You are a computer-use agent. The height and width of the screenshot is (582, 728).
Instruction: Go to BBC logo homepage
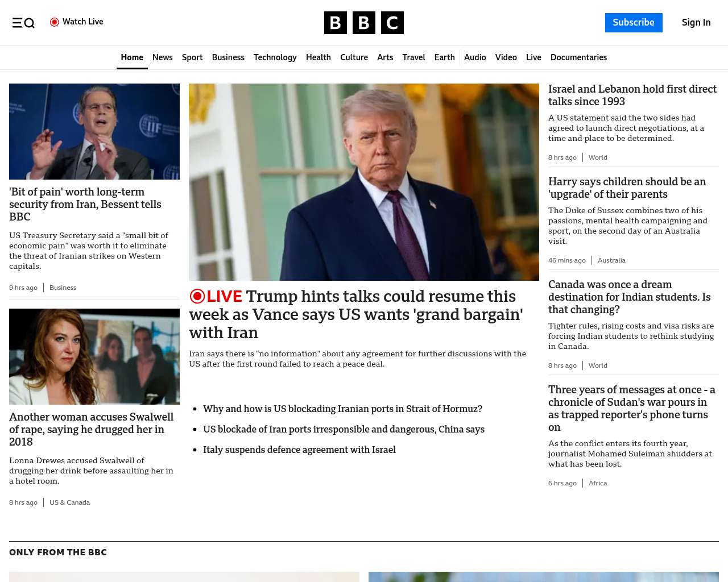click(364, 23)
